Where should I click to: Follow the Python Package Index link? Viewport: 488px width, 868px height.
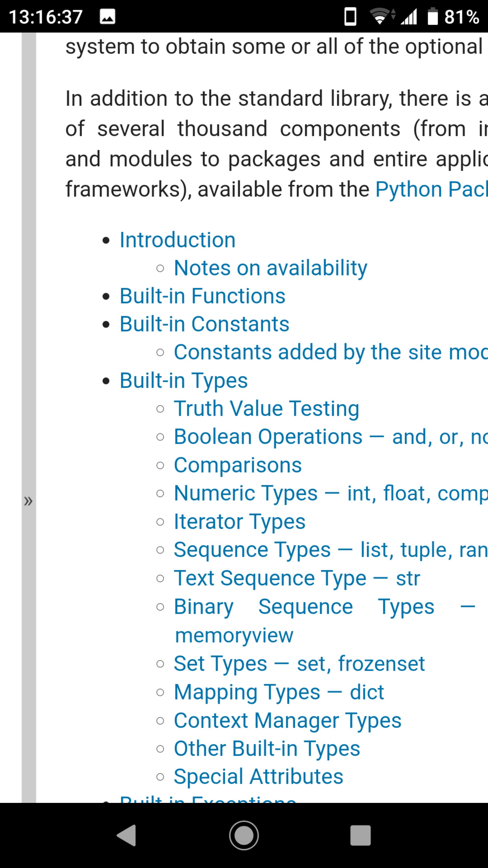431,189
